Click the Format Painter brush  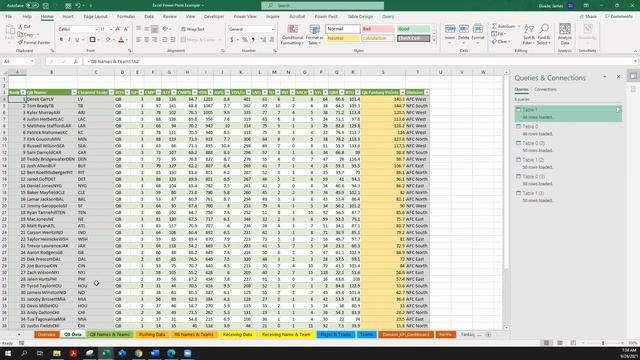(x=34, y=42)
